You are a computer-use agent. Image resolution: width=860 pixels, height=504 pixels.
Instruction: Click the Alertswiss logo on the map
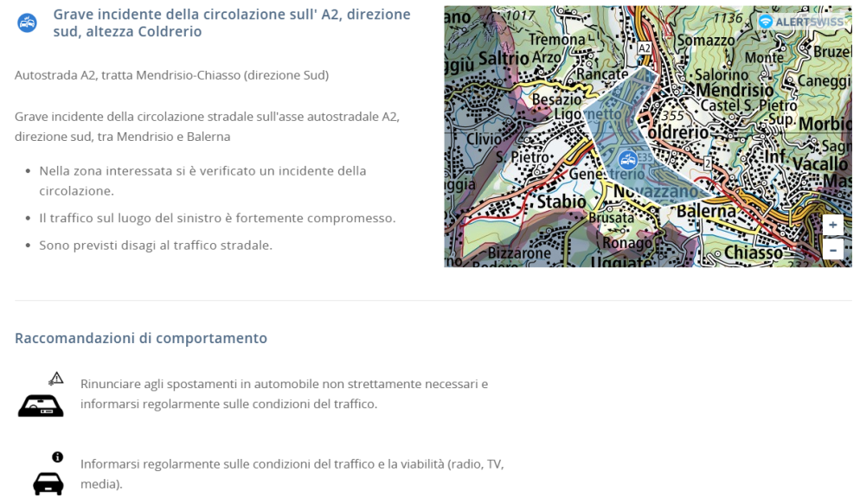click(802, 22)
